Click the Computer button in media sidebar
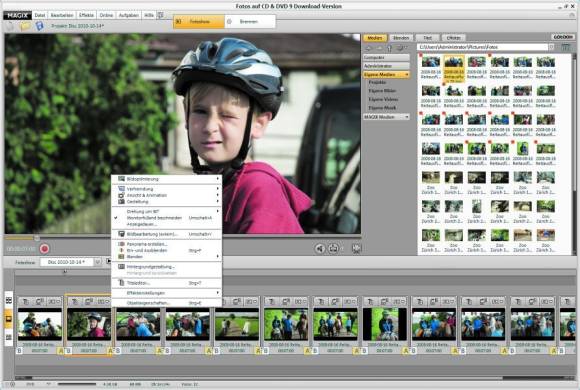 click(x=386, y=58)
